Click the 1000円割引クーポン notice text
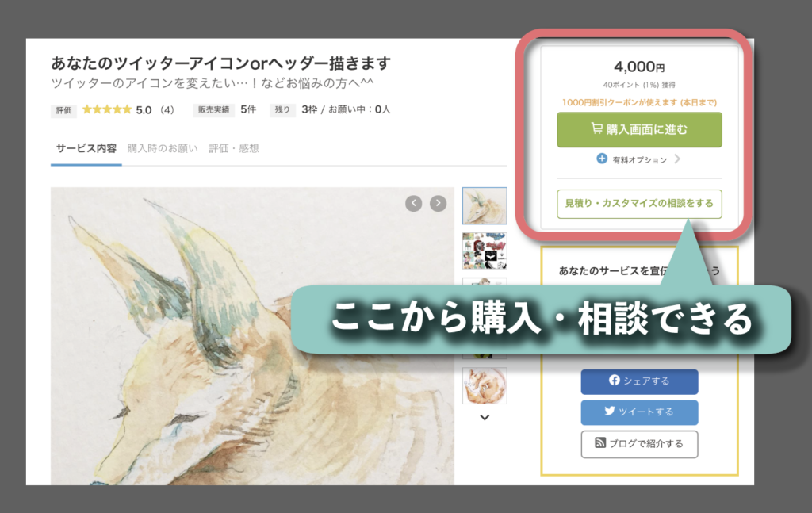 click(x=640, y=102)
